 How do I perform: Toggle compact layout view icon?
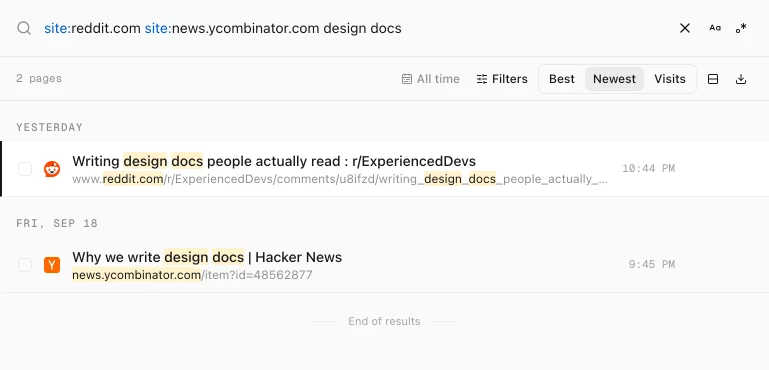pos(713,79)
